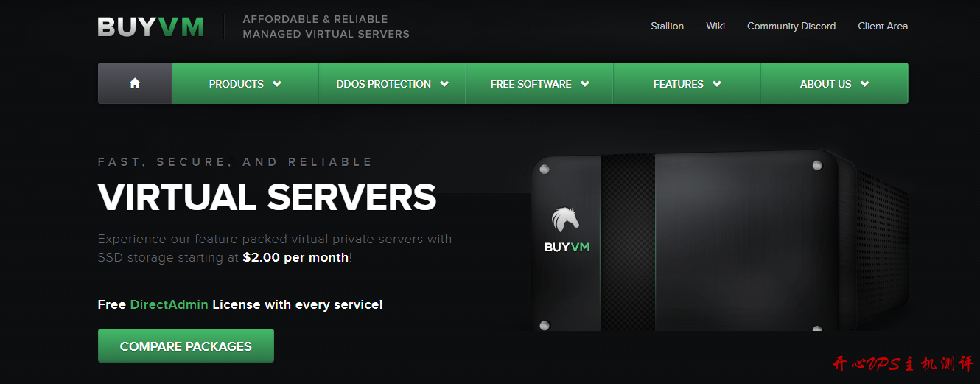The height and width of the screenshot is (384, 980).
Task: Open the Community Discord link
Action: 791,26
